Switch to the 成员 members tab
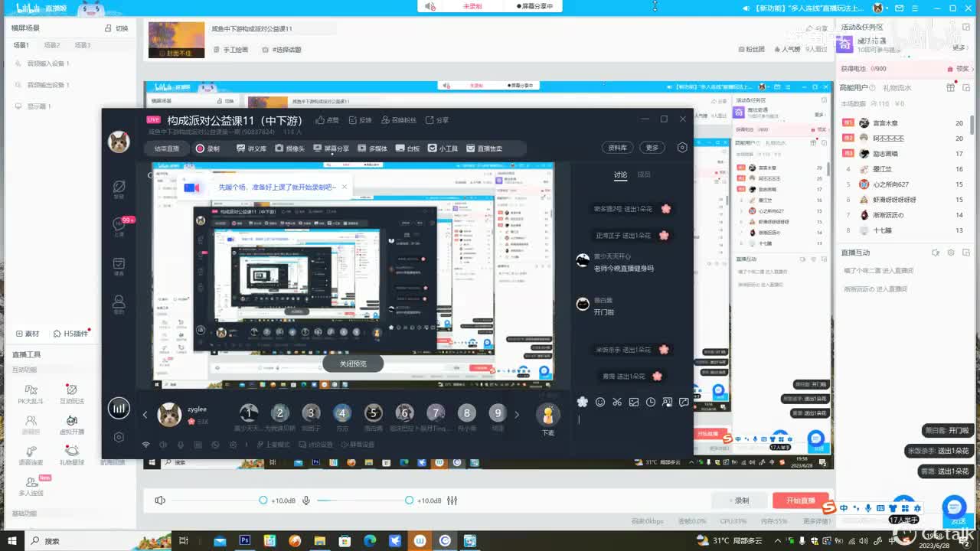The width and height of the screenshot is (980, 551). pyautogui.click(x=644, y=174)
